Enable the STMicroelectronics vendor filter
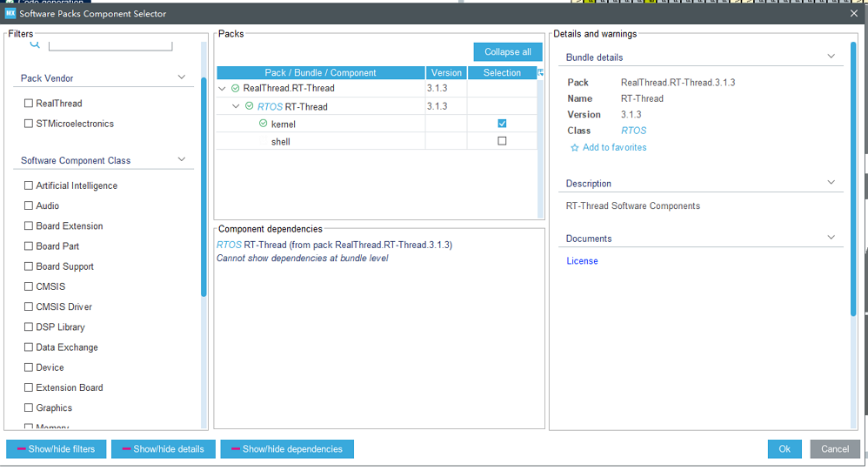 29,124
